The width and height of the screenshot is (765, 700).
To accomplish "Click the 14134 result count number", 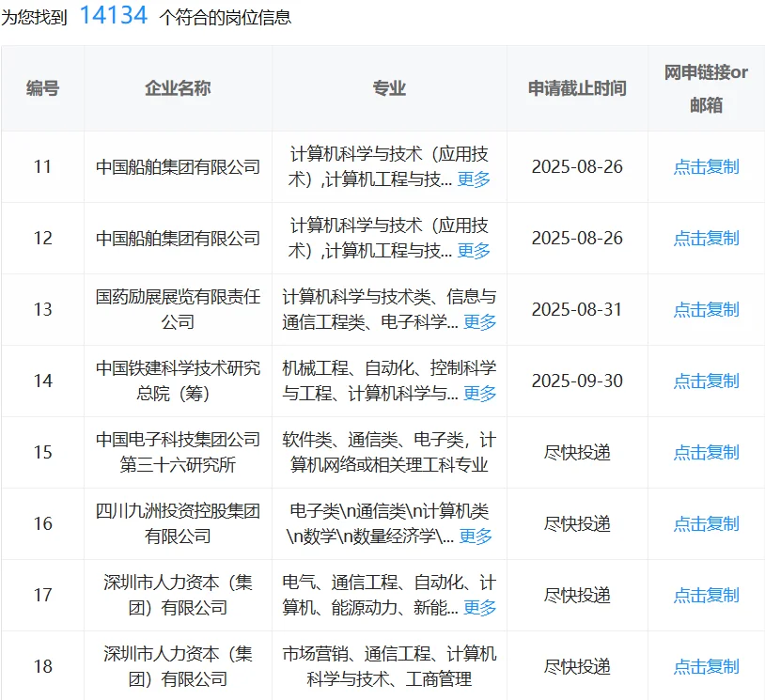I will tap(113, 15).
